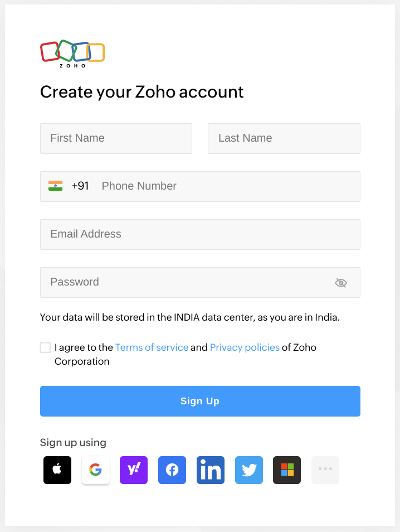Sign up using Twitter icon
This screenshot has width=400, height=532.
tap(249, 470)
